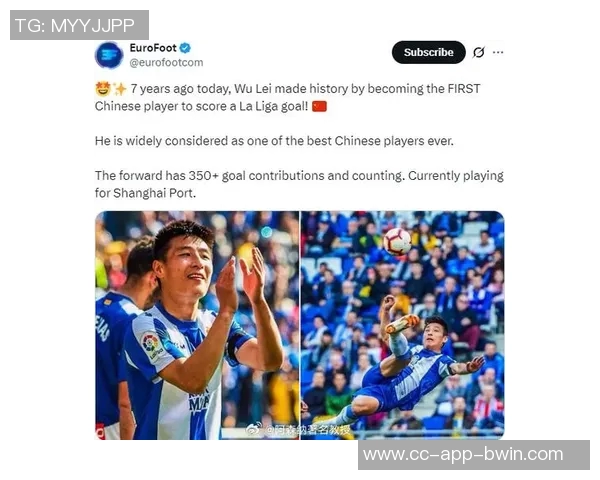Click the soccer ball in the right photo
600x480 pixels.
[x=397, y=240]
